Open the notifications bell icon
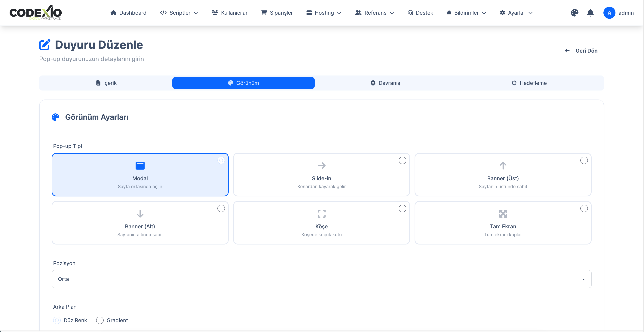Screen dimensions: 644x332 click(x=590, y=13)
